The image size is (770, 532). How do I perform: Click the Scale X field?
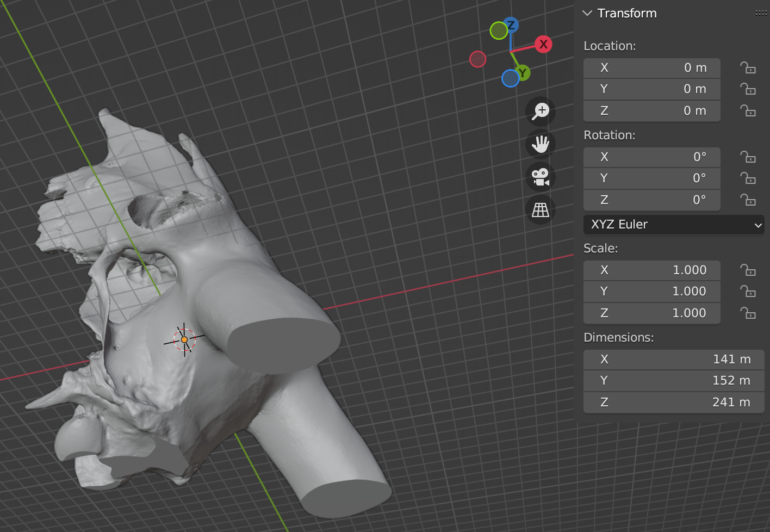click(x=652, y=270)
